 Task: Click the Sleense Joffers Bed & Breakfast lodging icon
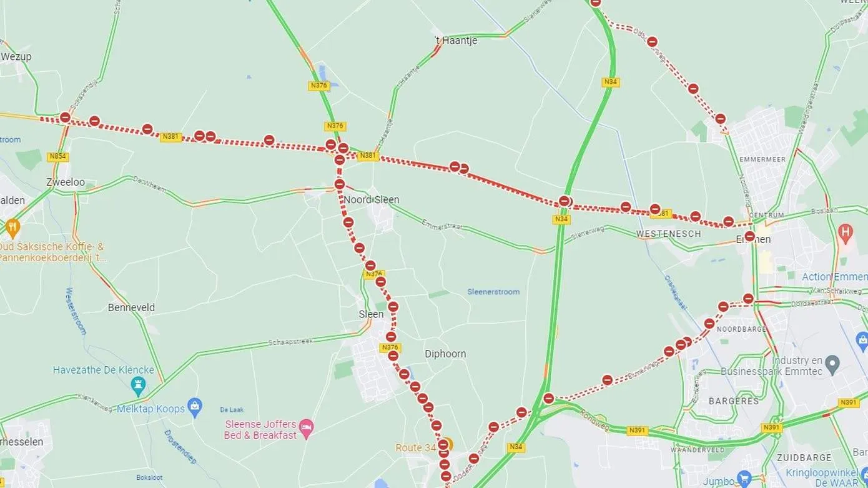[x=306, y=428]
